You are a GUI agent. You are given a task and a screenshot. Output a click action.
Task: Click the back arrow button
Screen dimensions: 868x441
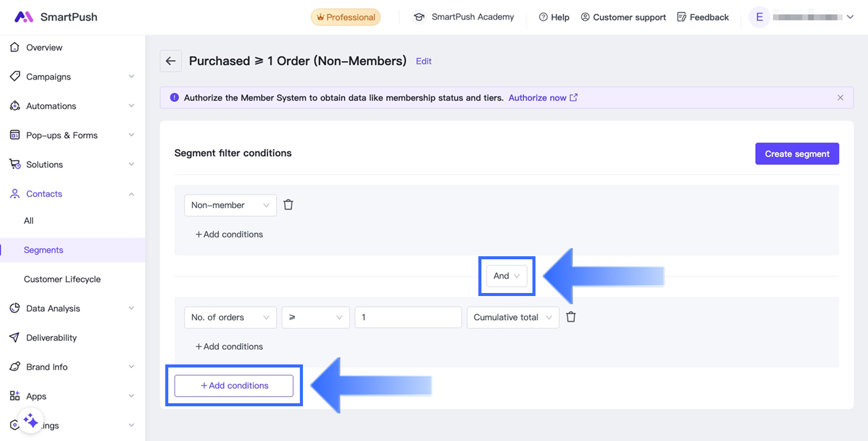pyautogui.click(x=171, y=61)
